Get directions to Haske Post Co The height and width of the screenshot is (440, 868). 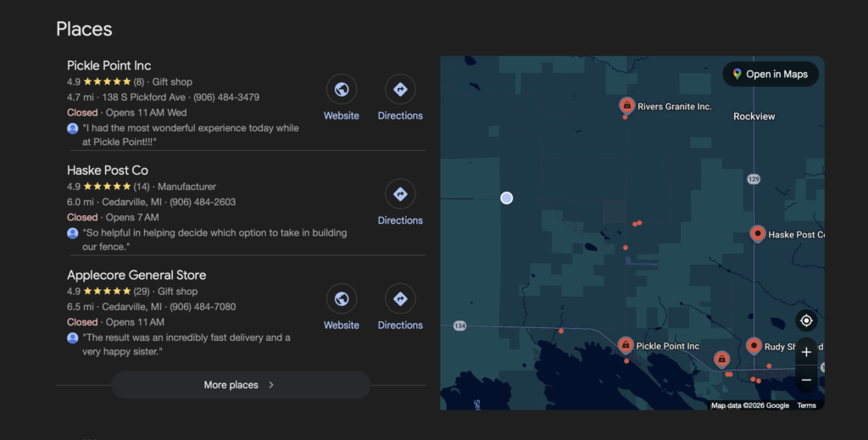tap(400, 195)
